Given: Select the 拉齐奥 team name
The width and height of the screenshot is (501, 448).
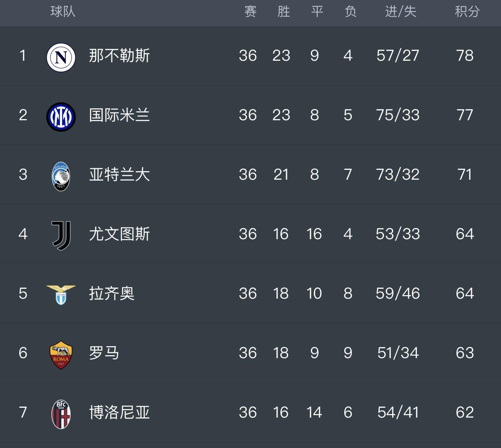Looking at the screenshot, I should click(111, 293).
